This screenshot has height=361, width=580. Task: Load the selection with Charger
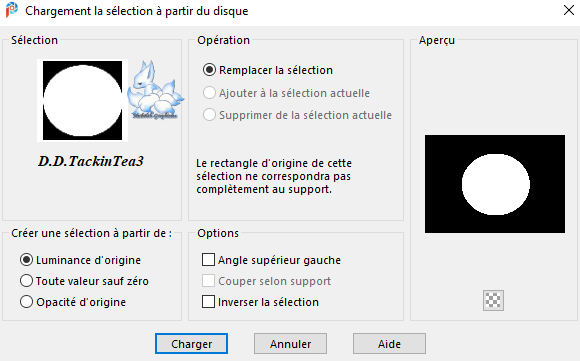191,344
